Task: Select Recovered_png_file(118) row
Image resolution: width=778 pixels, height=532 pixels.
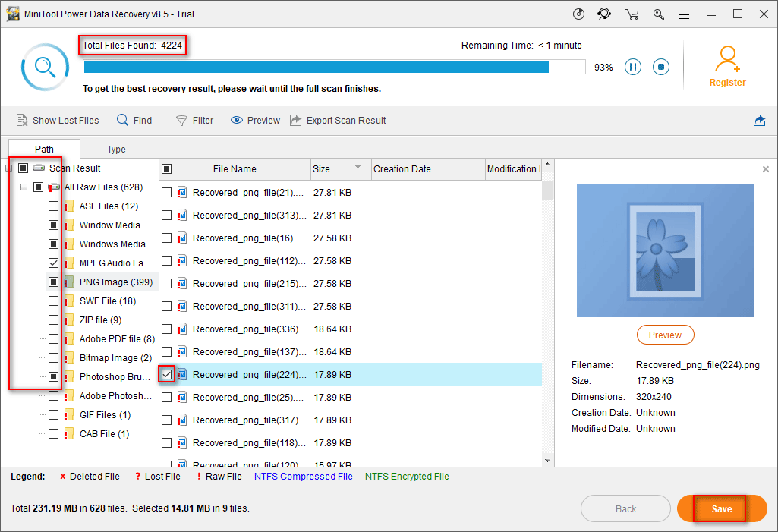Action: tap(351, 442)
